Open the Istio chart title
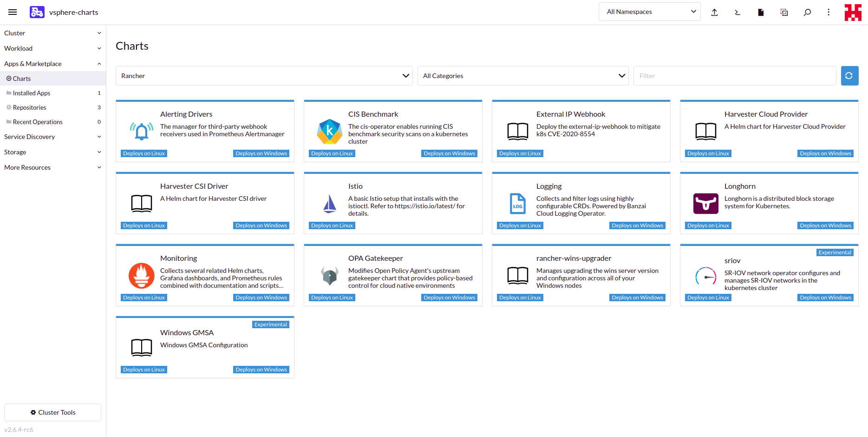Screen dimensions: 868x437 click(x=355, y=186)
